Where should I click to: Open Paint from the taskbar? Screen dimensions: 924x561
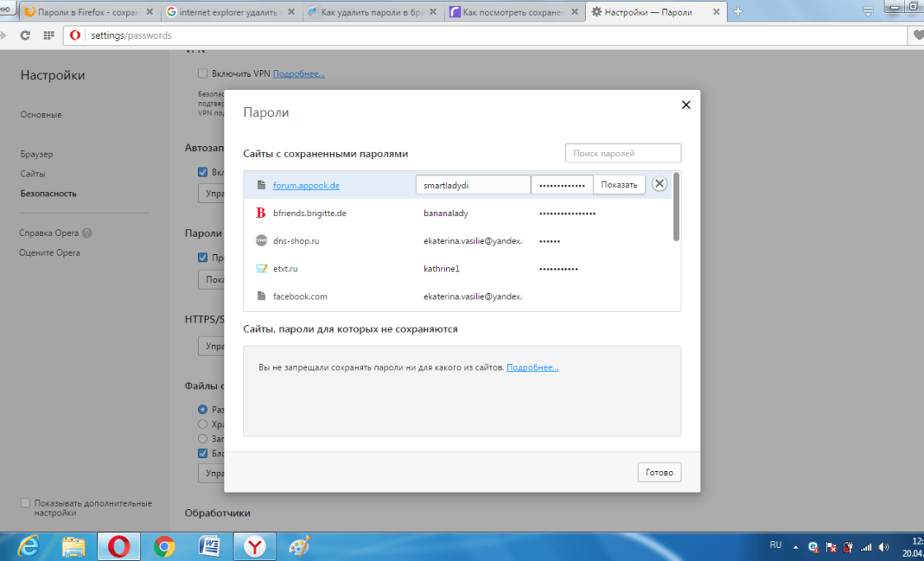(299, 546)
